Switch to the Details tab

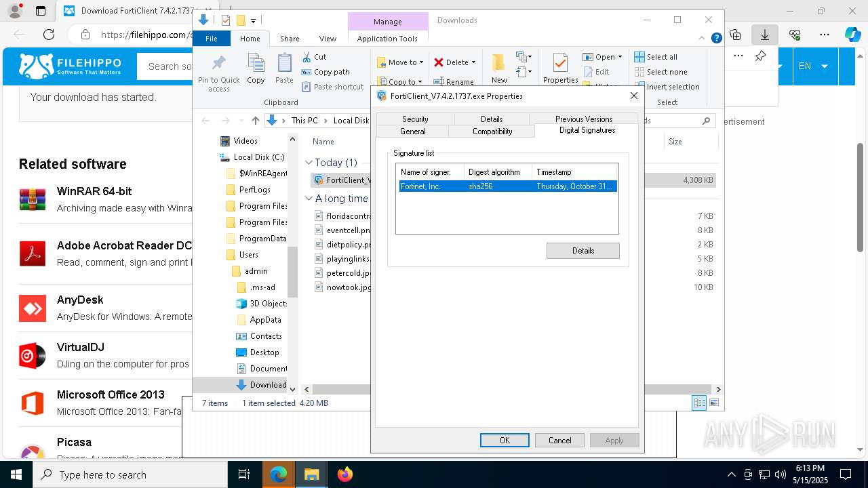(492, 119)
